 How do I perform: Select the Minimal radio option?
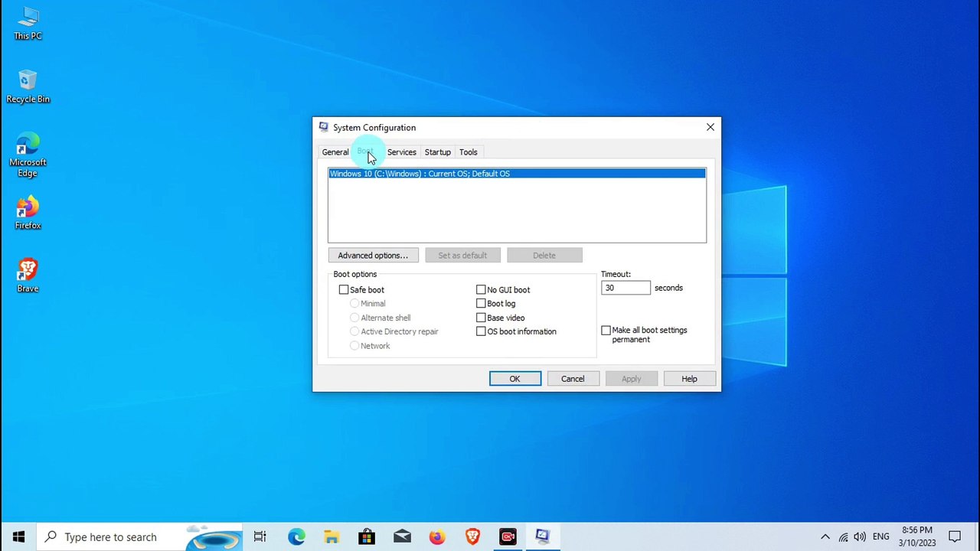tap(354, 304)
